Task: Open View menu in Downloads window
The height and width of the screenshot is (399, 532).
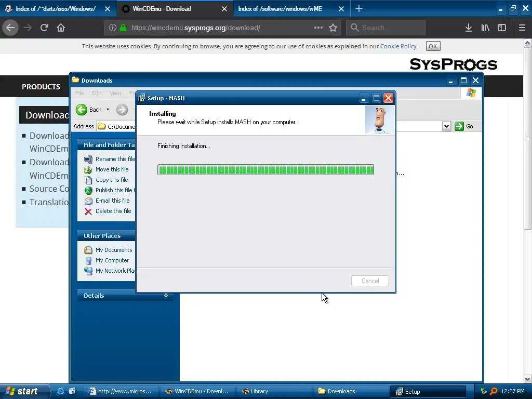Action: pyautogui.click(x=115, y=93)
